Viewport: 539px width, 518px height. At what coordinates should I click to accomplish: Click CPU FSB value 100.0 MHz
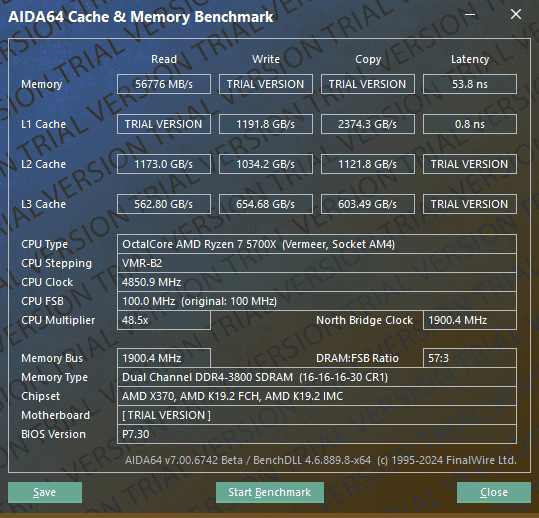[317, 301]
